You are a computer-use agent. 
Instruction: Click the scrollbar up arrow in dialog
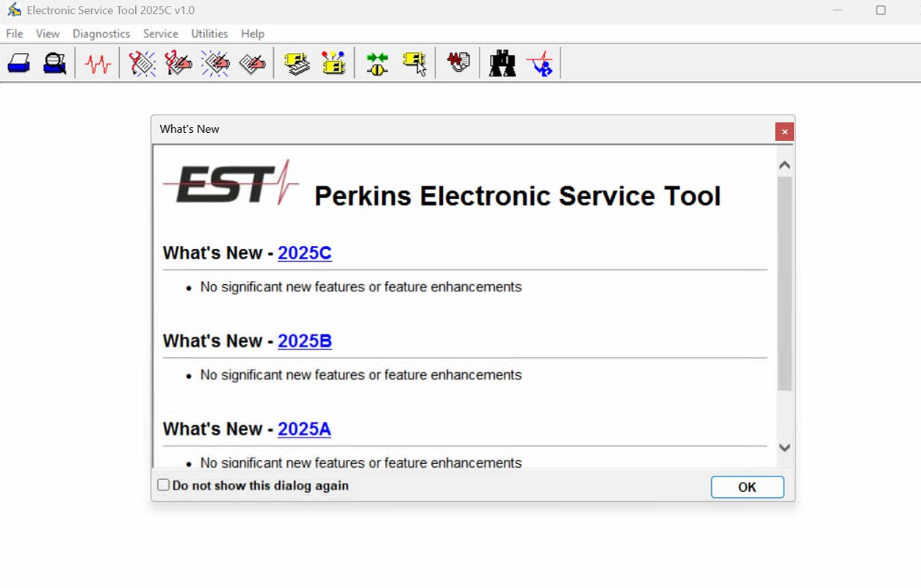784,165
